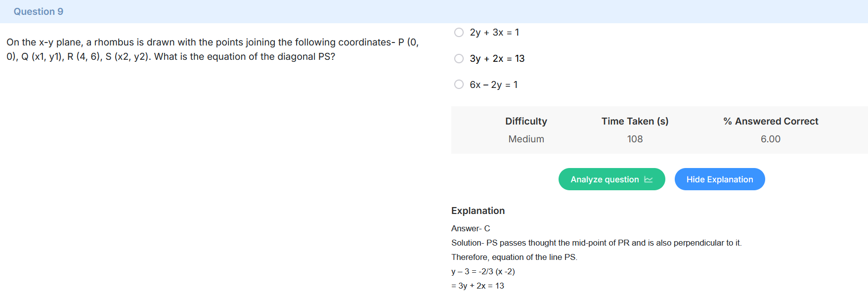The width and height of the screenshot is (868, 297).
Task: Click the 6.00 answered correct value
Action: pos(771,139)
